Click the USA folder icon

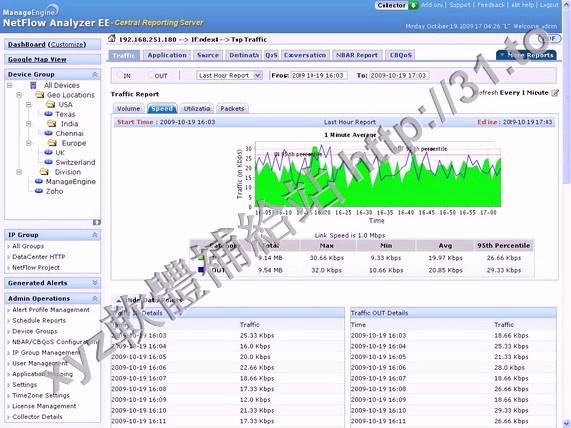tap(50, 104)
